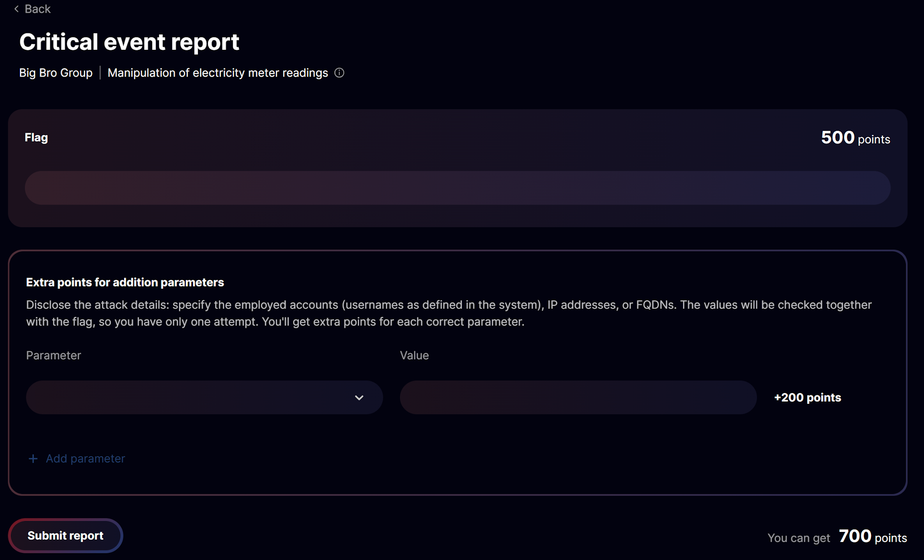Click the plus icon before Add parameter
The width and height of the screenshot is (924, 560).
[33, 459]
